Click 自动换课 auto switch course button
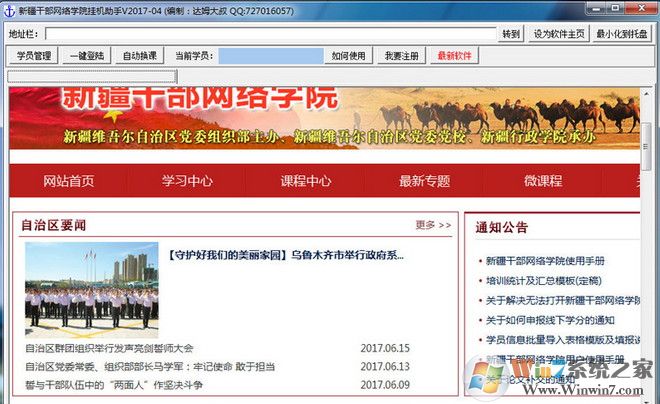This screenshot has height=404, width=660. tap(140, 56)
